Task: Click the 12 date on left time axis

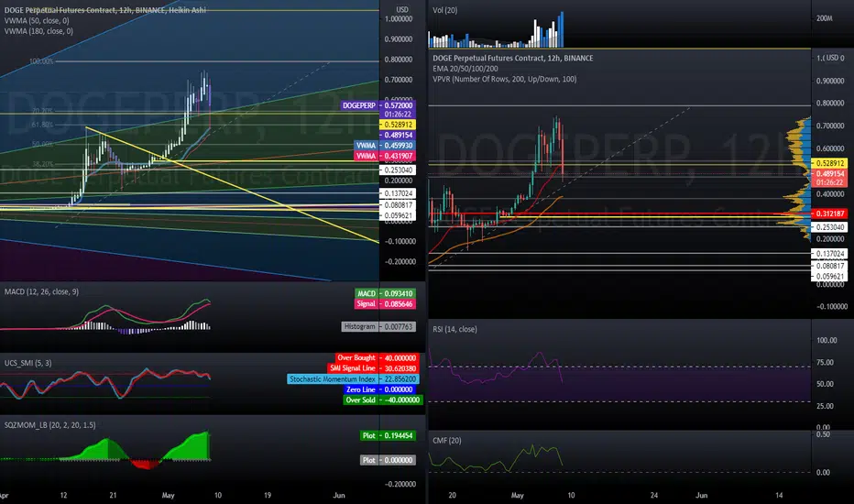Action: [x=64, y=495]
